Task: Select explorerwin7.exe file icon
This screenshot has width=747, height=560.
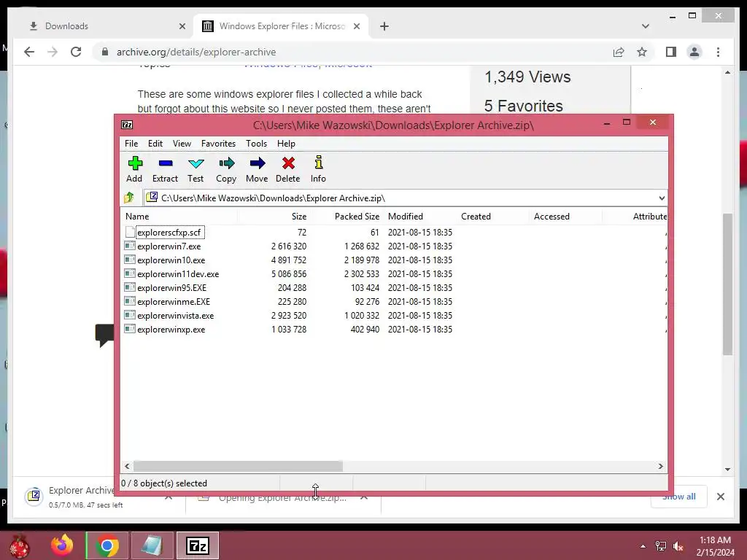Action: click(x=130, y=246)
